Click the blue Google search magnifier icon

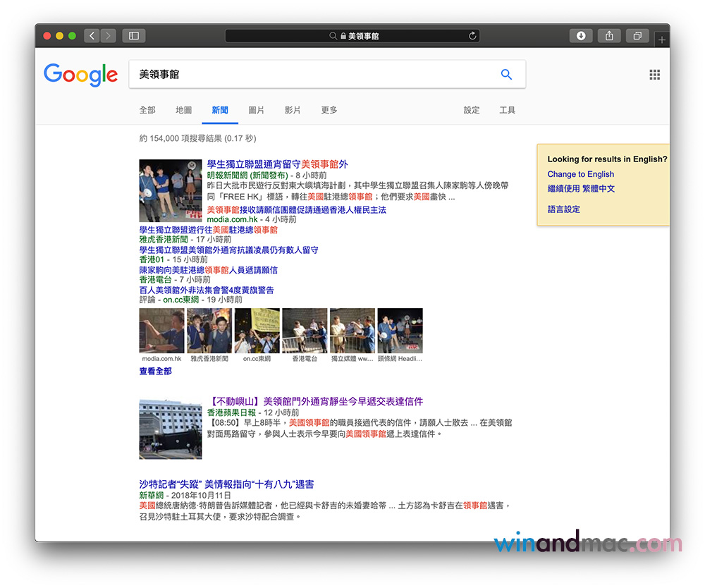[506, 74]
